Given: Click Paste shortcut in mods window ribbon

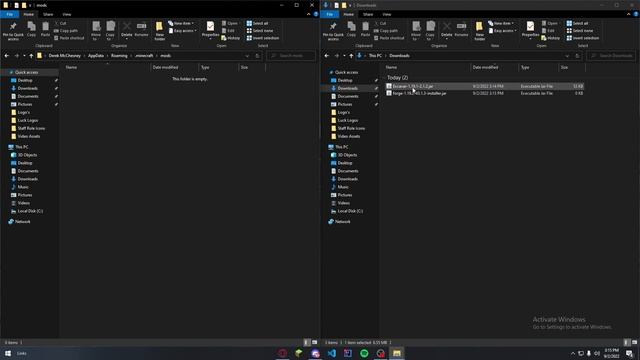Looking at the screenshot, I should [x=69, y=38].
